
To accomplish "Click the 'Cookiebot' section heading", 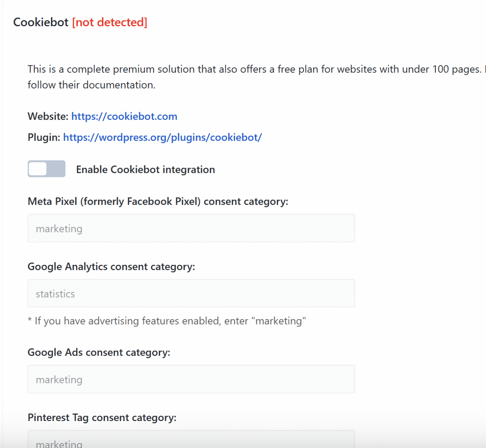I will (x=41, y=22).
